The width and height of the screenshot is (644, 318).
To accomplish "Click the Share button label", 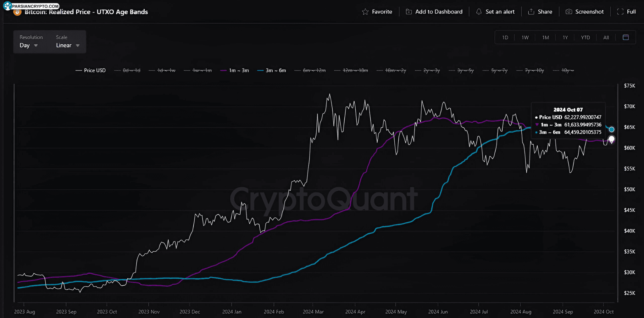I will point(545,12).
